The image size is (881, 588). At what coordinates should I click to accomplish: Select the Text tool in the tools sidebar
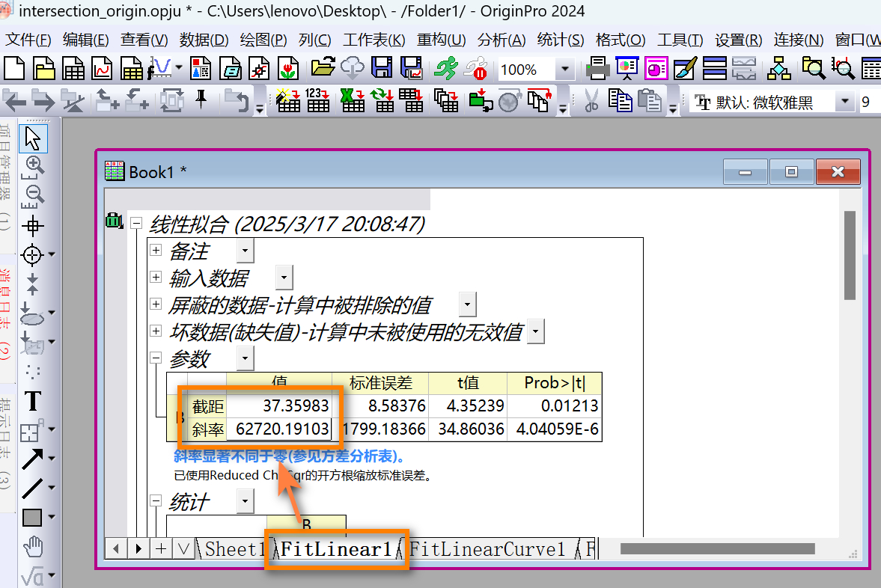pyautogui.click(x=32, y=401)
